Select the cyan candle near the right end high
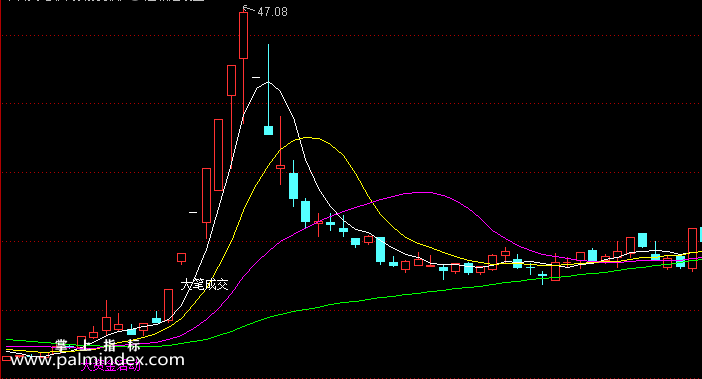 [x=642, y=240]
